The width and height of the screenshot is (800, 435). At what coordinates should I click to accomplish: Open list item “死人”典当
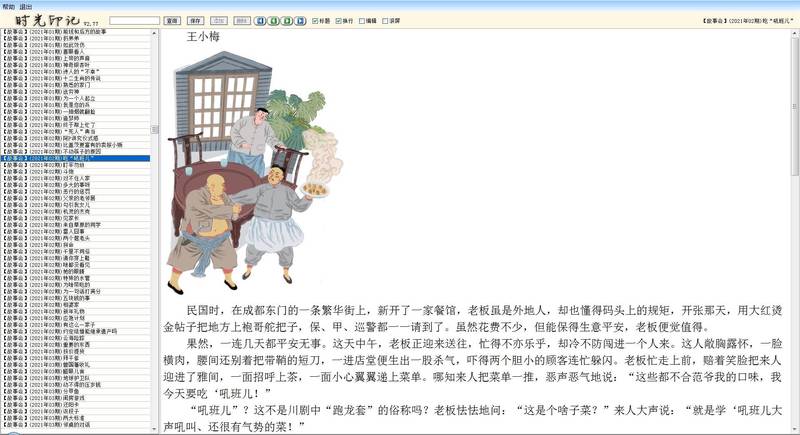click(x=76, y=131)
